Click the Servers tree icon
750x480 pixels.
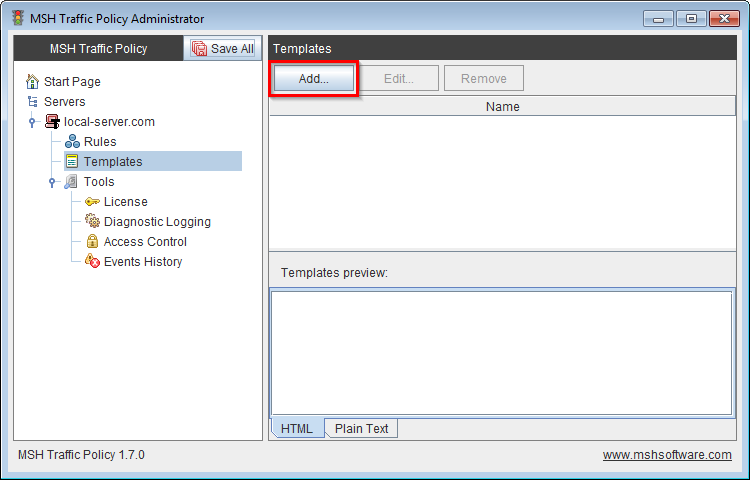click(33, 101)
